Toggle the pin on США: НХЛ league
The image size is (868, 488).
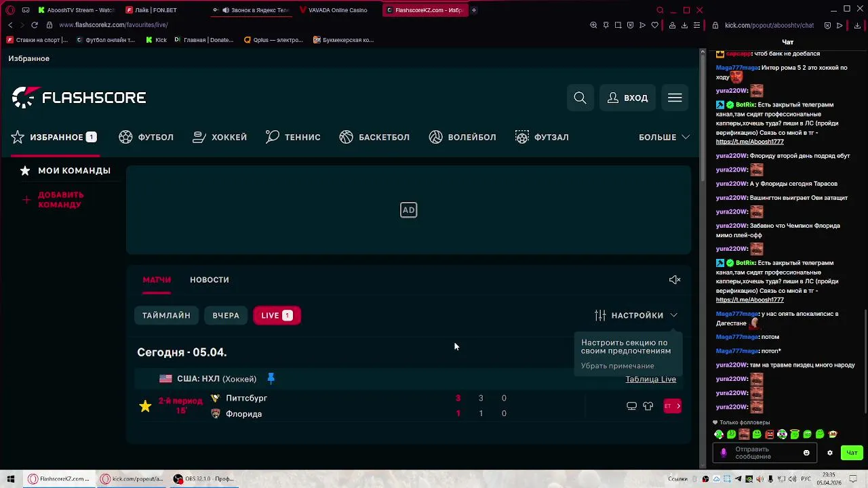[x=271, y=378]
